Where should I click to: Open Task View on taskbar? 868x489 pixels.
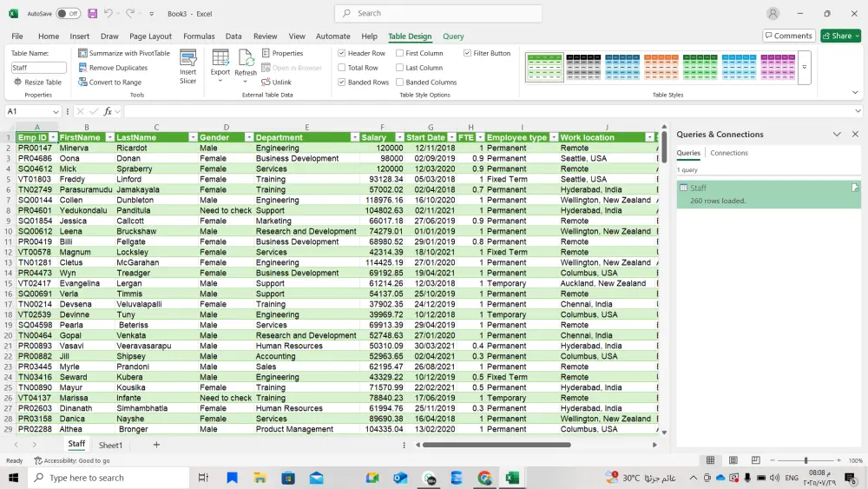(203, 478)
